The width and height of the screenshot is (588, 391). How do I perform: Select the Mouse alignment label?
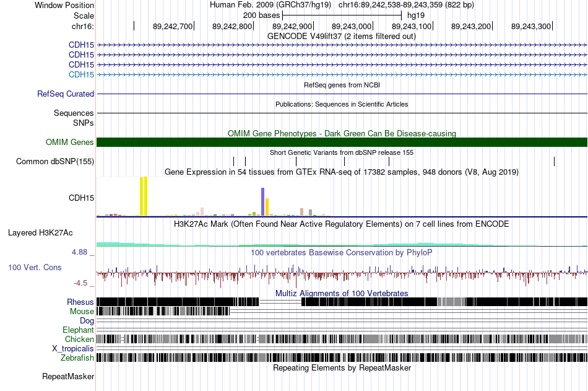point(82,311)
